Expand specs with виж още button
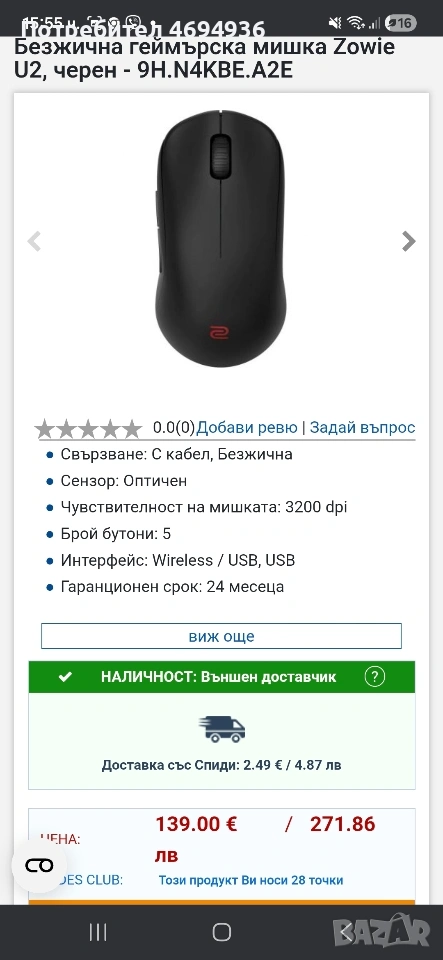Viewport: 443px width, 960px height. pyautogui.click(x=222, y=636)
